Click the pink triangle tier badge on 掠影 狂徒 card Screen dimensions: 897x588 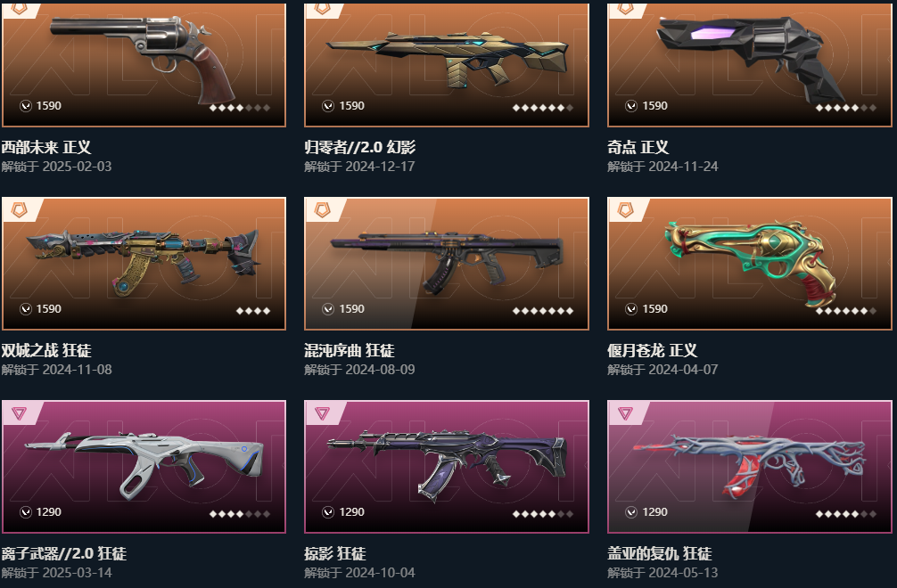[x=322, y=413]
